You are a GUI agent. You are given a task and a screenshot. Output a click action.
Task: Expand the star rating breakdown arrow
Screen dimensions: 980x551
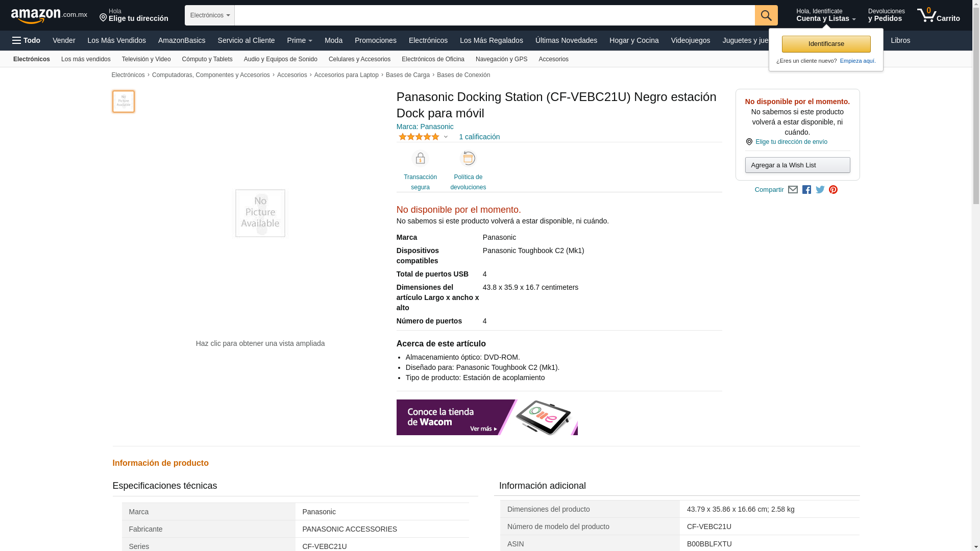pyautogui.click(x=446, y=137)
